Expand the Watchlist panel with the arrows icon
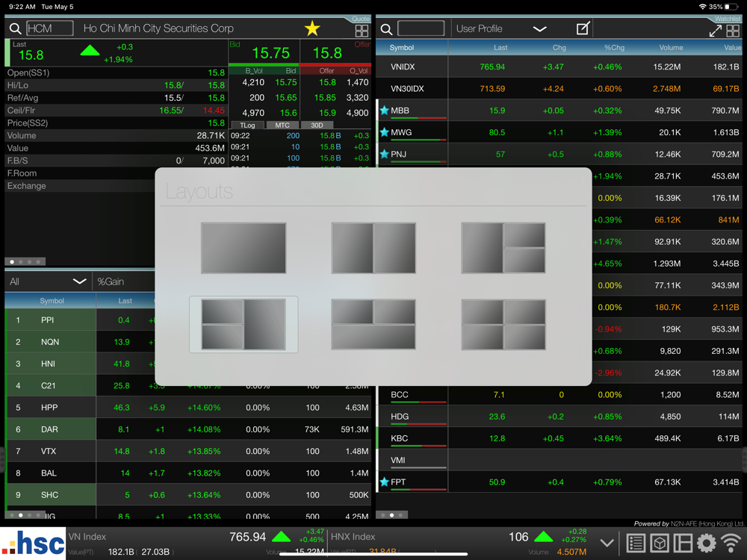 pyautogui.click(x=715, y=31)
